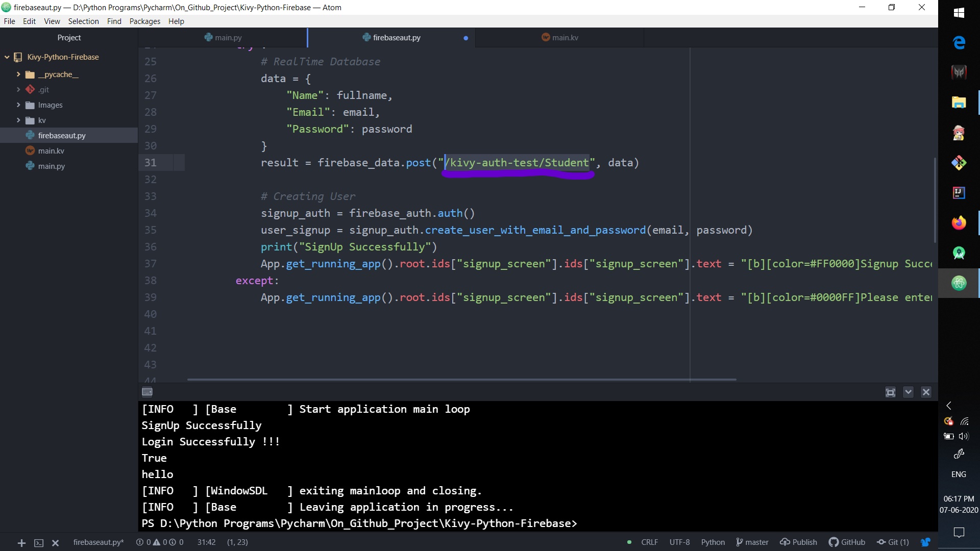Open GitHub panel from status bar
Image resolution: width=980 pixels, height=551 pixels.
[847, 542]
